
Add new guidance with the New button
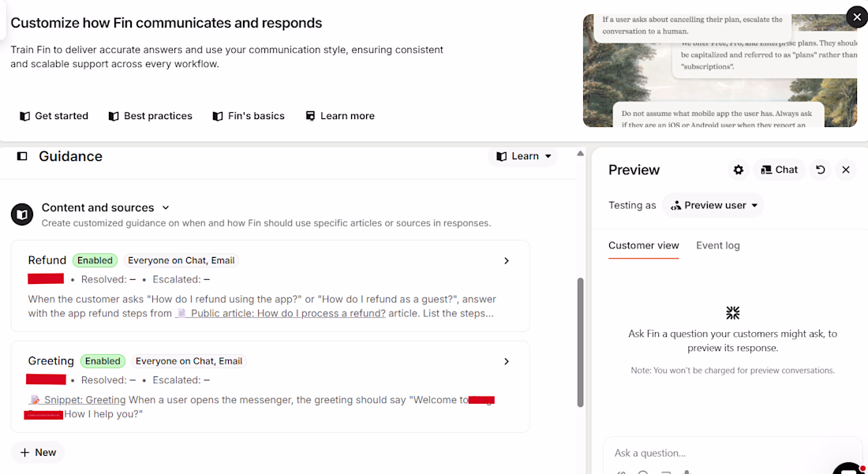tap(38, 453)
